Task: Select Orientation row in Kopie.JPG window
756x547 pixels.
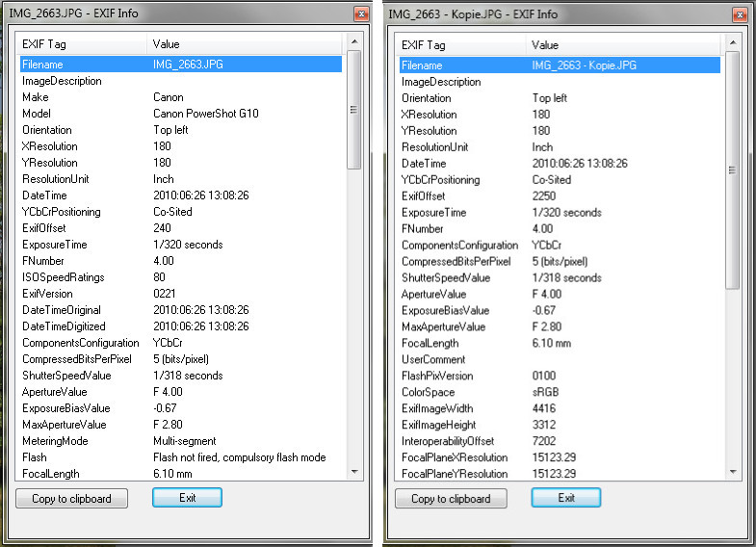Action: point(560,98)
